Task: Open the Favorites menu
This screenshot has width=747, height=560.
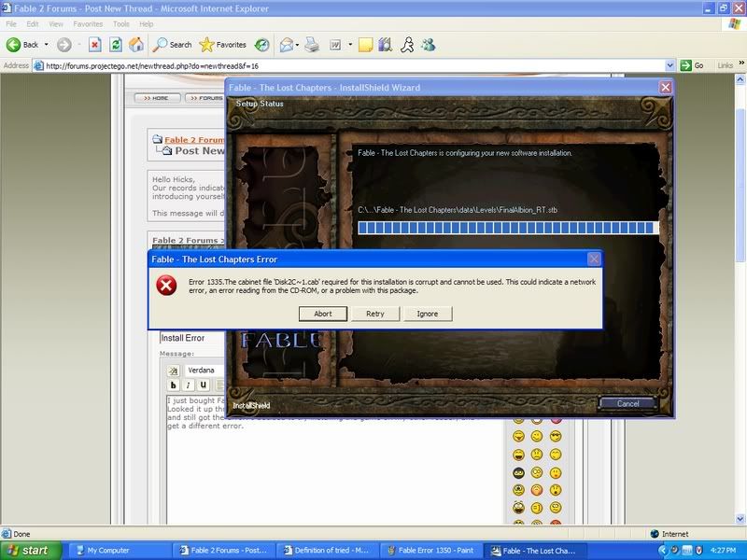Action: click(88, 24)
